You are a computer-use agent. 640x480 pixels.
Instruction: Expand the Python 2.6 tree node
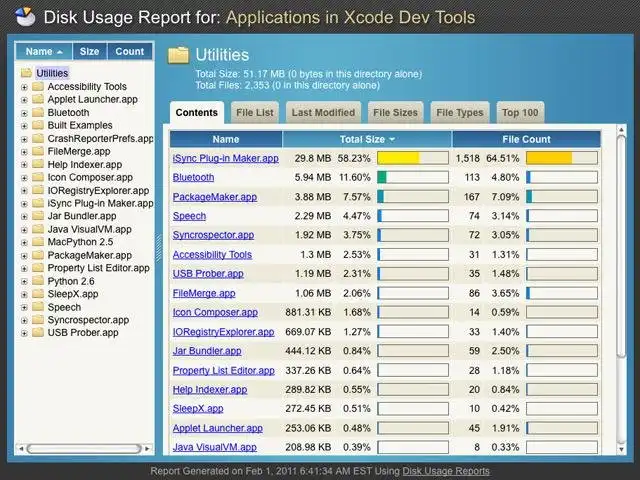tap(24, 282)
